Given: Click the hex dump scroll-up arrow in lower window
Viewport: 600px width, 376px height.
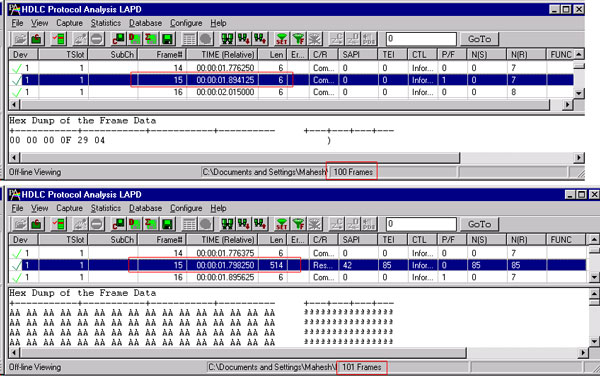Looking at the screenshot, I should (594, 294).
